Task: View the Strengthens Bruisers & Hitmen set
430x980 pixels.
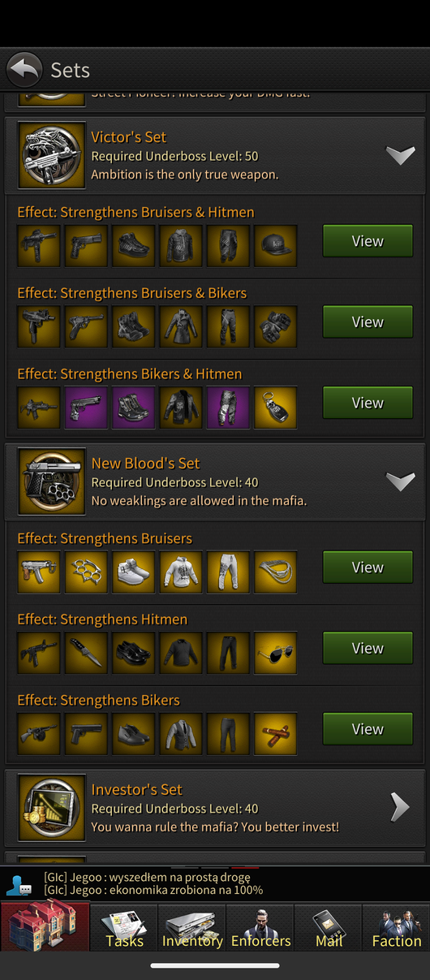Action: 368,241
